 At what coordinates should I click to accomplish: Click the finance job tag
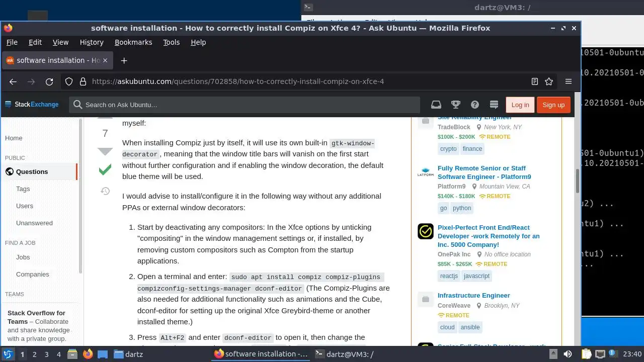pos(472,149)
